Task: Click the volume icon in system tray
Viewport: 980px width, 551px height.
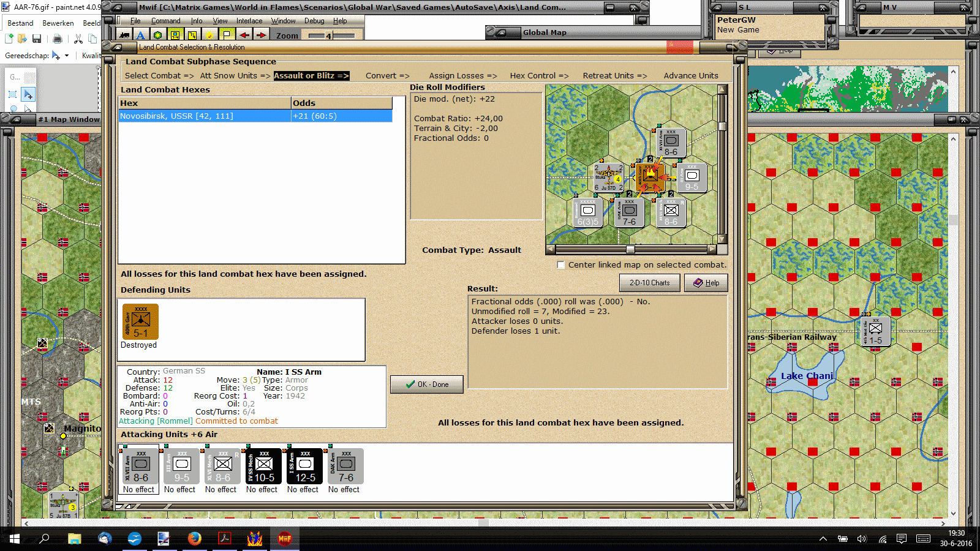Action: 862,539
